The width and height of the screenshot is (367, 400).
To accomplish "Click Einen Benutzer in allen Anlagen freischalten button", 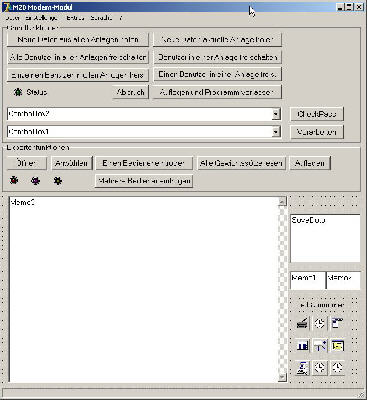I will [78, 75].
